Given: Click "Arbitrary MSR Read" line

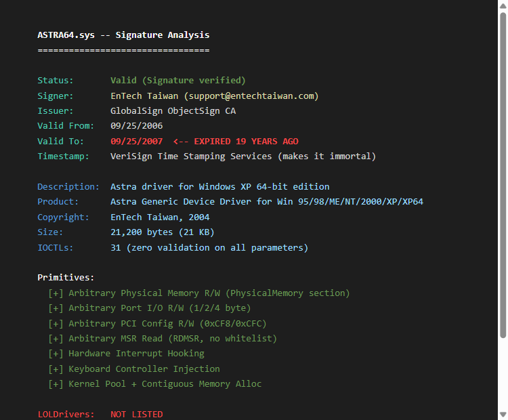Looking at the screenshot, I should (163, 338).
